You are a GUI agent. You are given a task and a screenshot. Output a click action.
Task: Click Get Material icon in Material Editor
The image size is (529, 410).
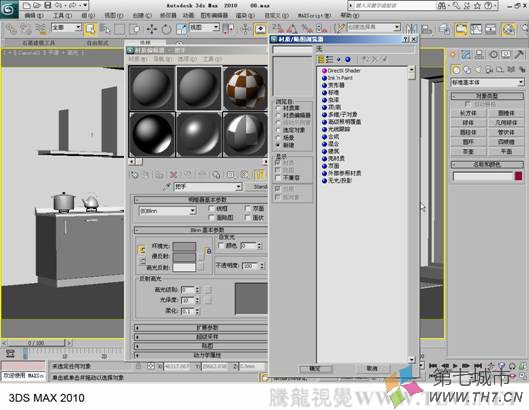pyautogui.click(x=135, y=174)
